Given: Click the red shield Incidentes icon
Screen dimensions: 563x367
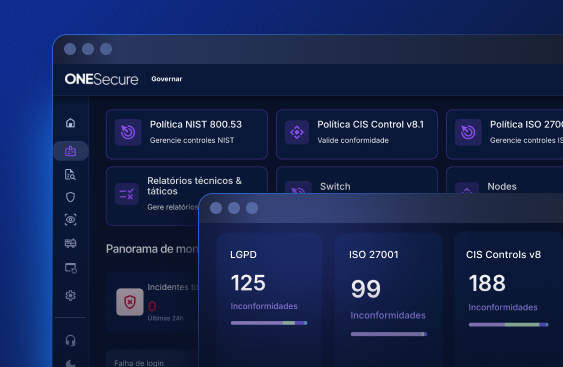Looking at the screenshot, I should [x=130, y=302].
